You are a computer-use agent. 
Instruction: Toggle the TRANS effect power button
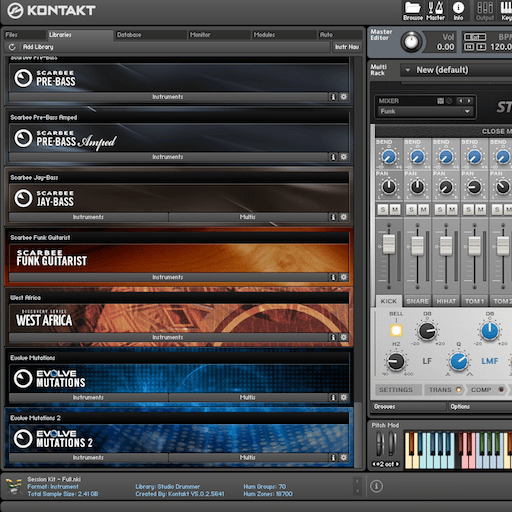tap(459, 390)
